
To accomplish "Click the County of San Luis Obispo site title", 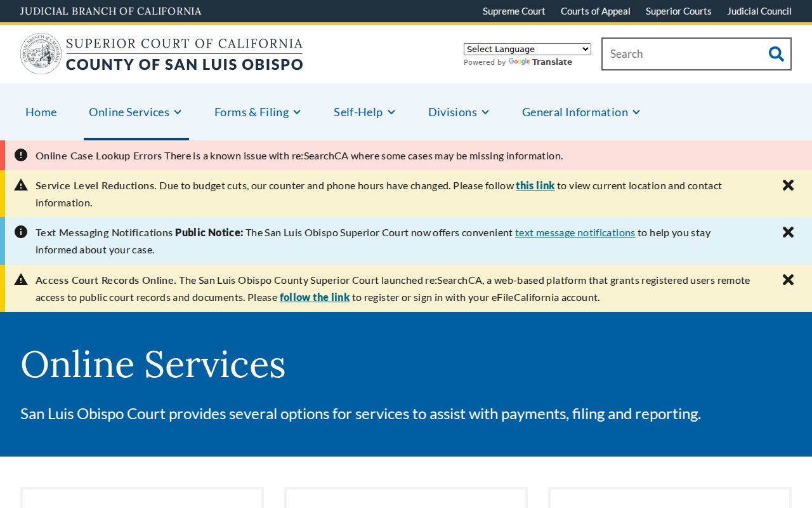I will coord(185,64).
